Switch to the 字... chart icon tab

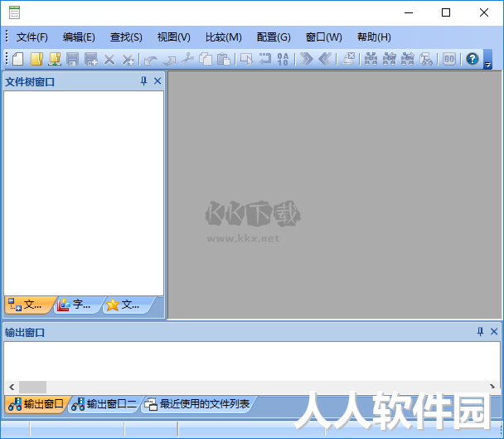point(79,305)
